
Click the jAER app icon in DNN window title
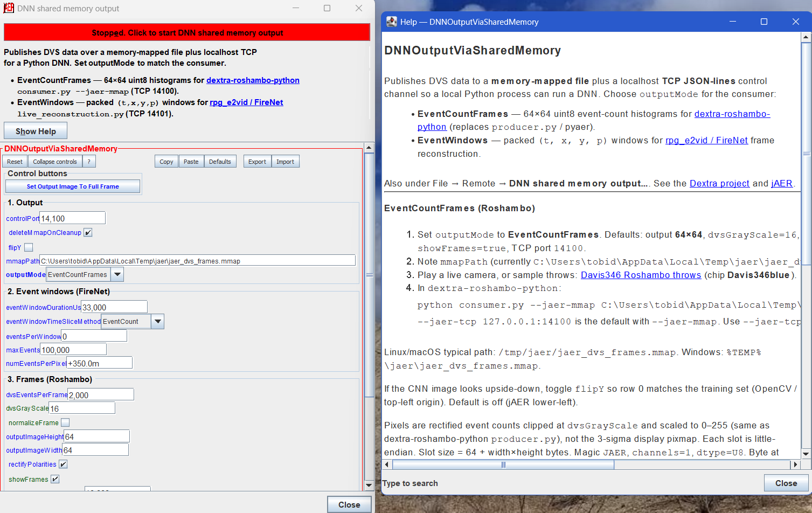[9, 8]
